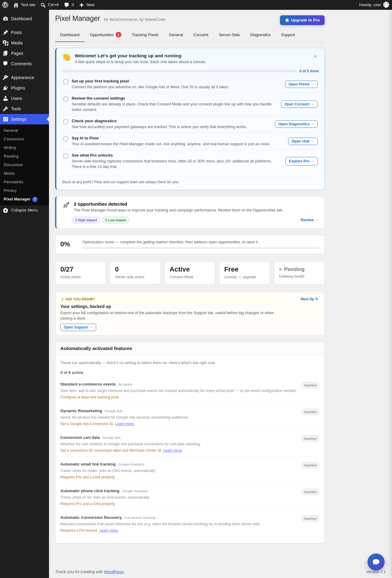
Task: Mark 'See what Pro unlocks' circle
Action: pyautogui.click(x=66, y=156)
